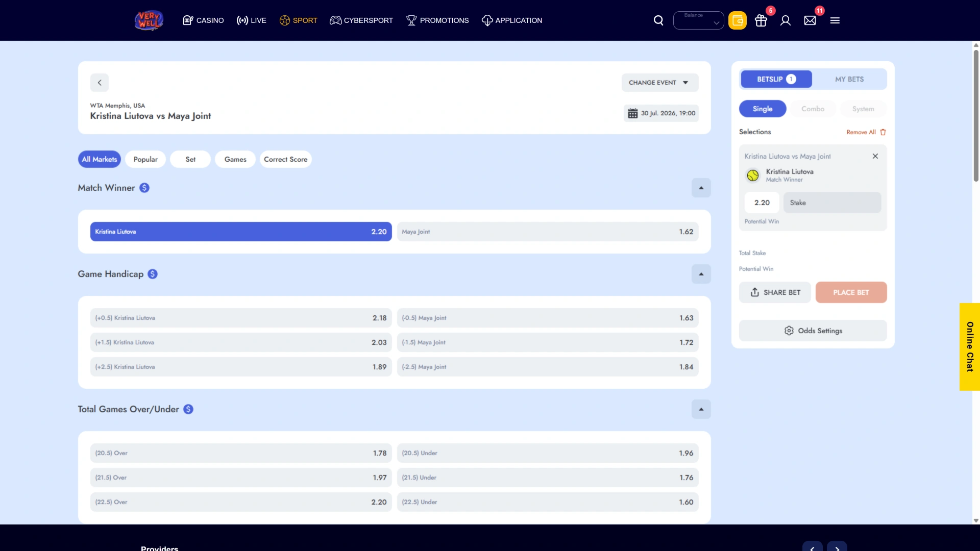Viewport: 980px width, 551px height.
Task: Click the page vertical scrollbar thumb
Action: point(976,115)
